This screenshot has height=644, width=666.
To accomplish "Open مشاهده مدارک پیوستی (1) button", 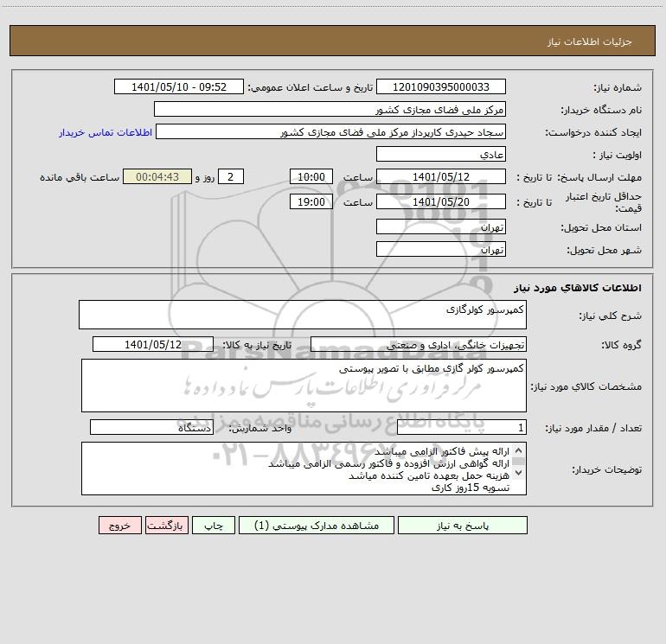I will point(317,526).
